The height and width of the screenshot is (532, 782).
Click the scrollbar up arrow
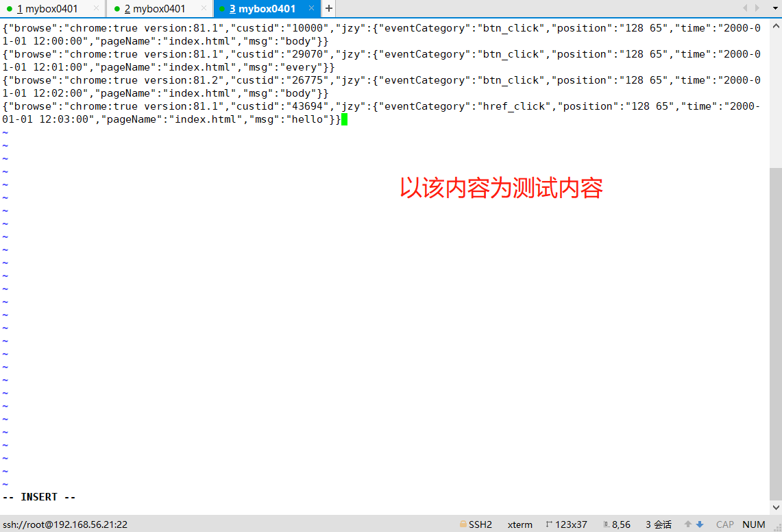pos(776,26)
